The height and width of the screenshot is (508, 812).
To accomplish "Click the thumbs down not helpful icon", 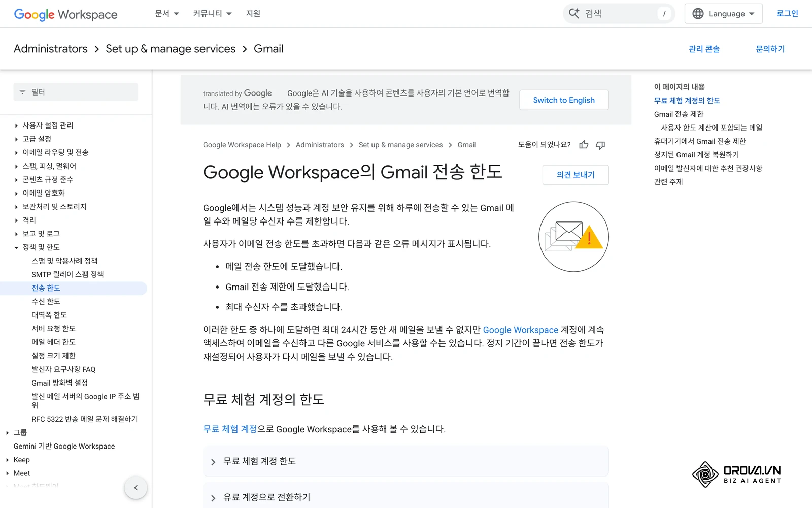I will pyautogui.click(x=600, y=145).
